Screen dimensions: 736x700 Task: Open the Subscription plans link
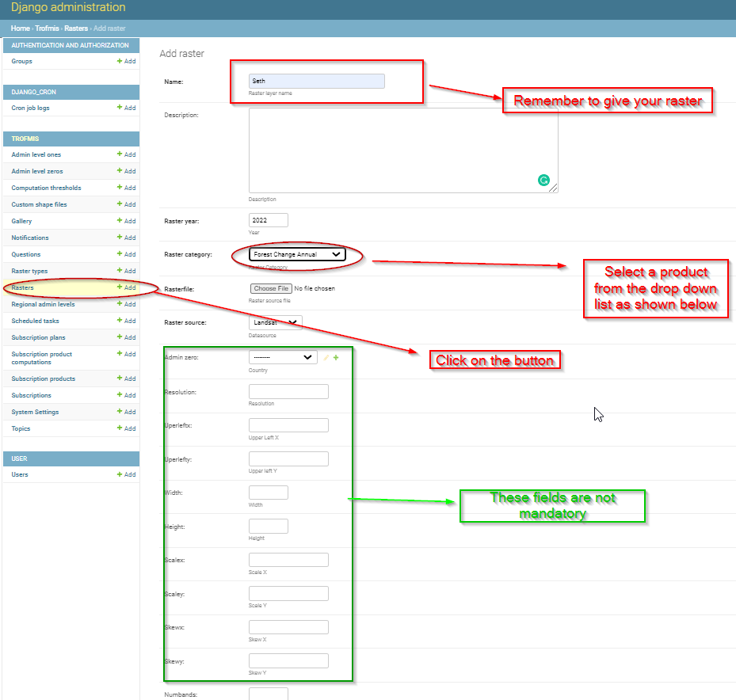click(39, 337)
